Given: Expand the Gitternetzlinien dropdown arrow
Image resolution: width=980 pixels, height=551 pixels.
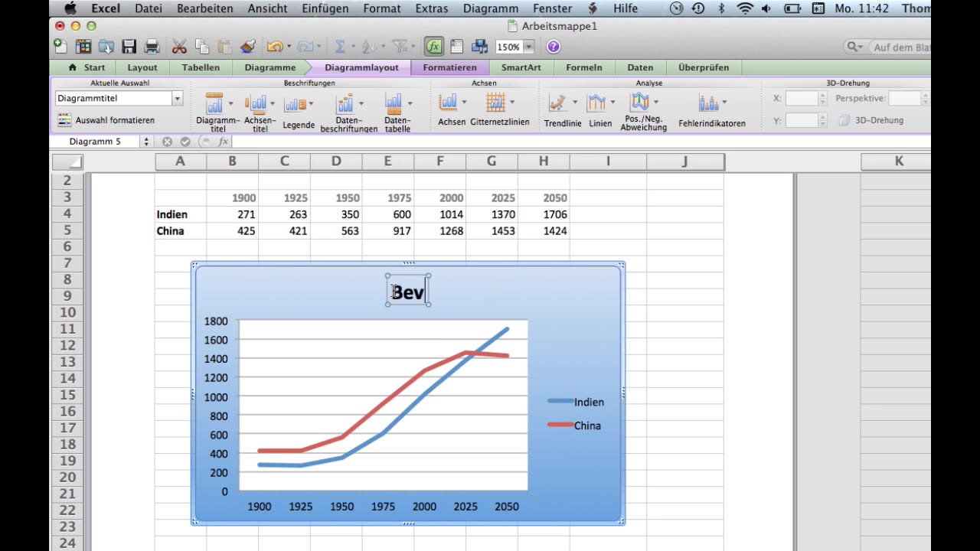Looking at the screenshot, I should pyautogui.click(x=511, y=103).
